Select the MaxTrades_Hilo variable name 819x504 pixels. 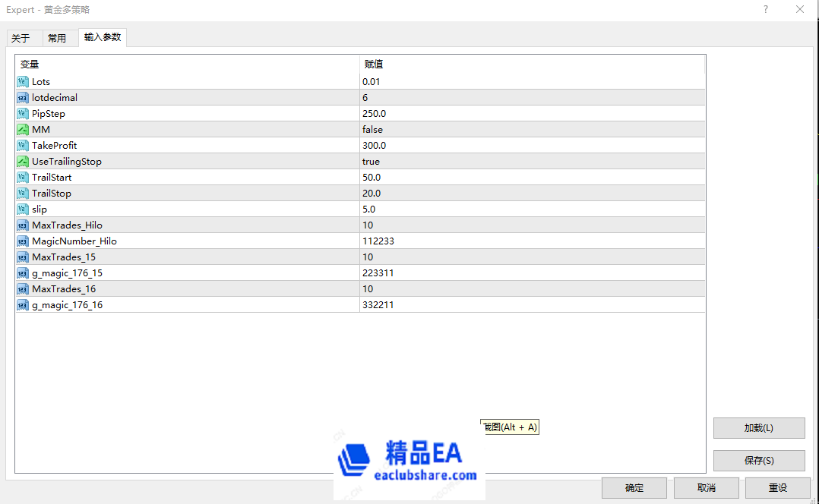(x=67, y=225)
